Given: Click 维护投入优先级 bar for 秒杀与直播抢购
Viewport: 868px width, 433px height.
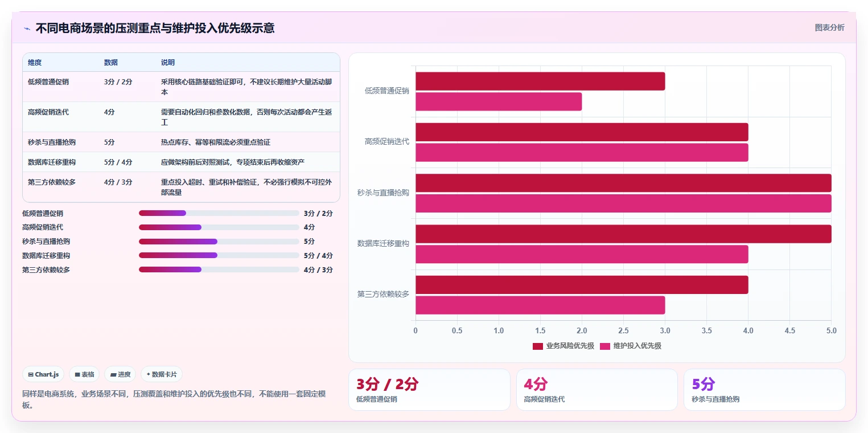Looking at the screenshot, I should point(623,203).
